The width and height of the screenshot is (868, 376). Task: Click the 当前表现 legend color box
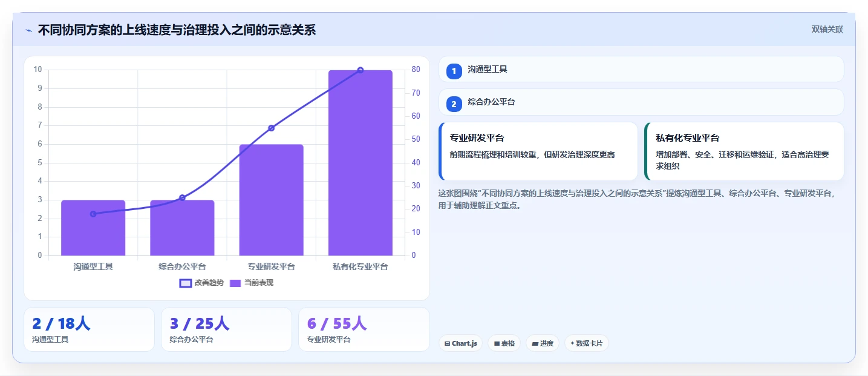click(235, 283)
